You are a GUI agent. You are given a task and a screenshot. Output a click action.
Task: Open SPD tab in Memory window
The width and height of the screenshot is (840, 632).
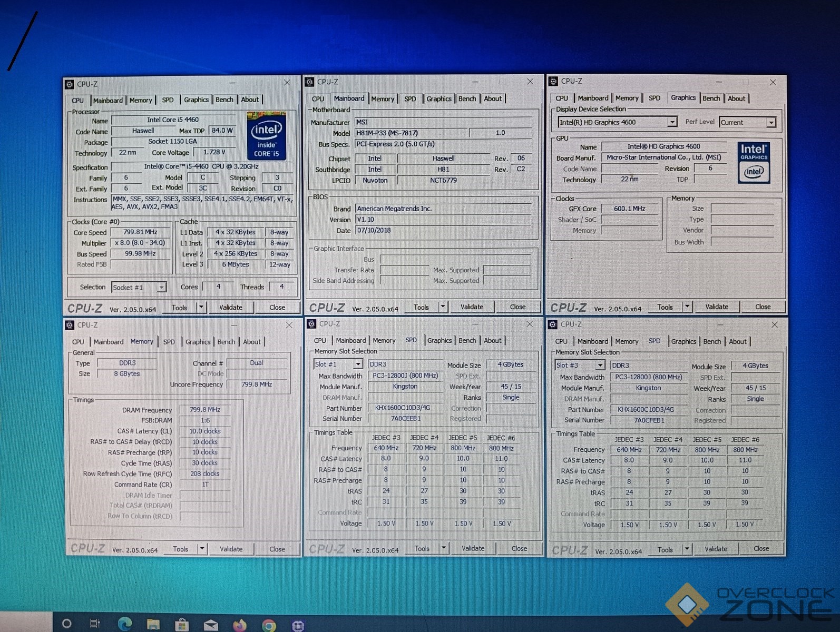(x=169, y=342)
